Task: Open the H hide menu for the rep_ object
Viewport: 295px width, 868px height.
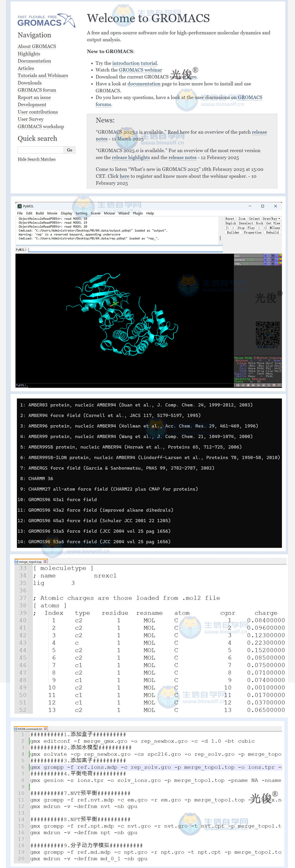Action: 273,264
